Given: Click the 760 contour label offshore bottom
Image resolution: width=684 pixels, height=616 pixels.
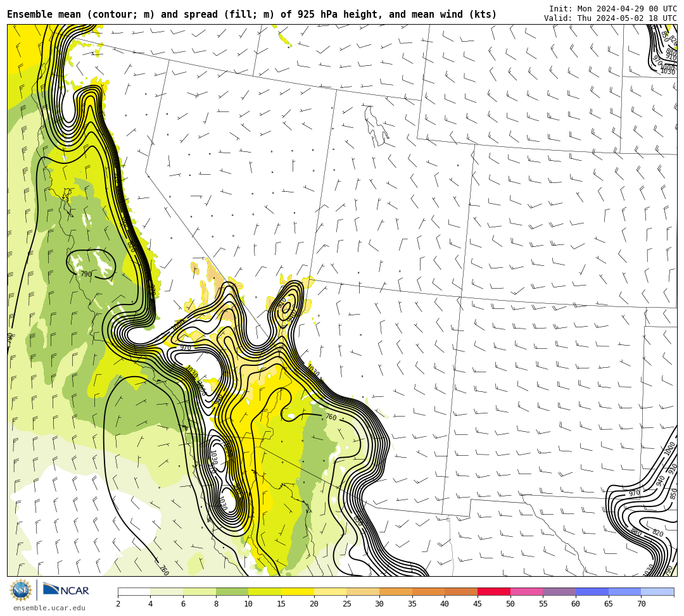Looking at the screenshot, I should point(163,570).
